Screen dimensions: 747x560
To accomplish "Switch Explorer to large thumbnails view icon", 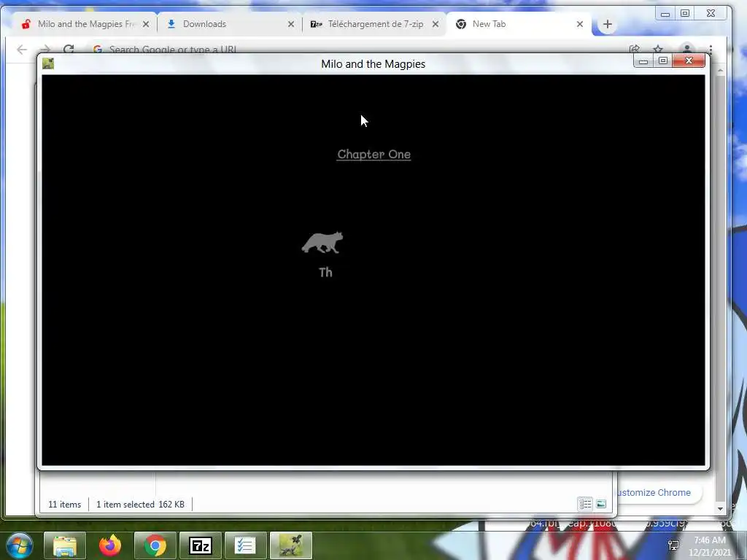I will (x=601, y=504).
